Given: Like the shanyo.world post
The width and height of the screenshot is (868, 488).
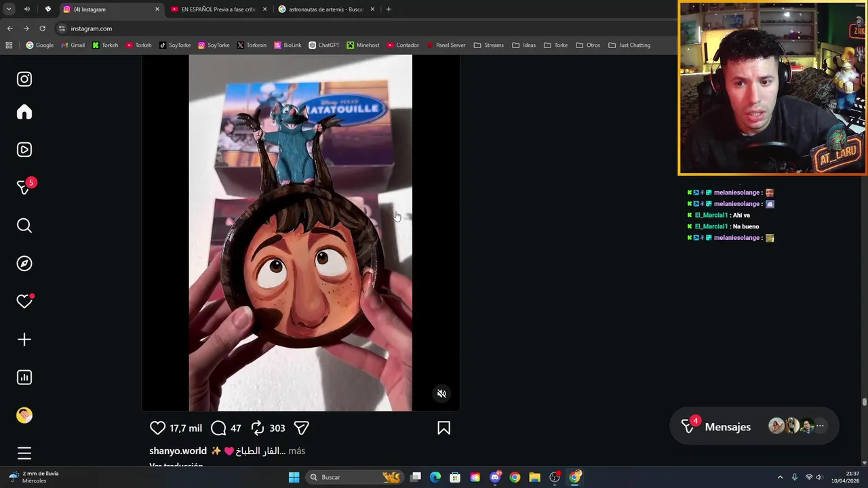Looking at the screenshot, I should (157, 428).
